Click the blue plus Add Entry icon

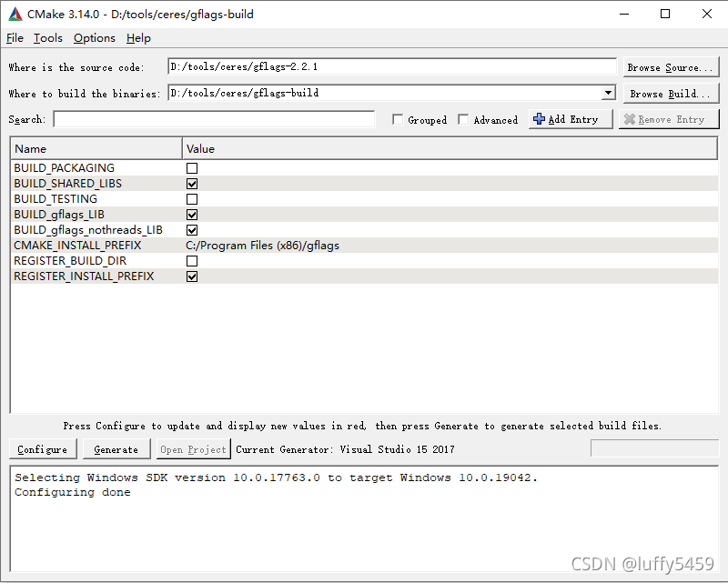click(539, 119)
